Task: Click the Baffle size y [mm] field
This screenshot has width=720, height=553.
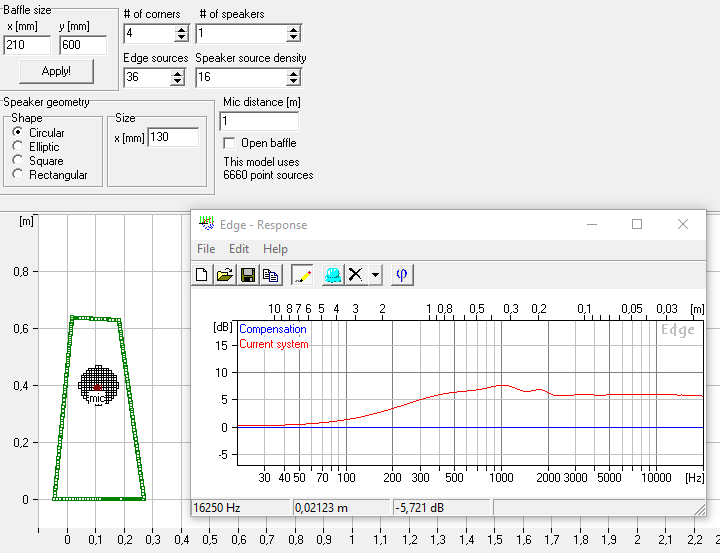Action: (83, 45)
